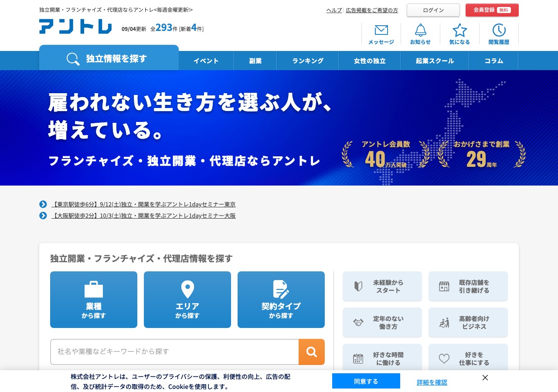This screenshot has width=558, height=392.
Task: Close the cookie consent banner
Action: [485, 378]
